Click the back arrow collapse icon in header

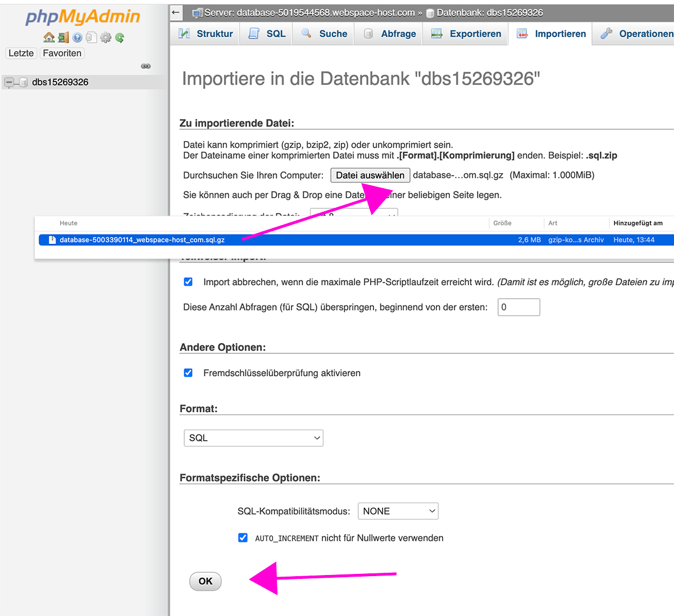point(176,12)
